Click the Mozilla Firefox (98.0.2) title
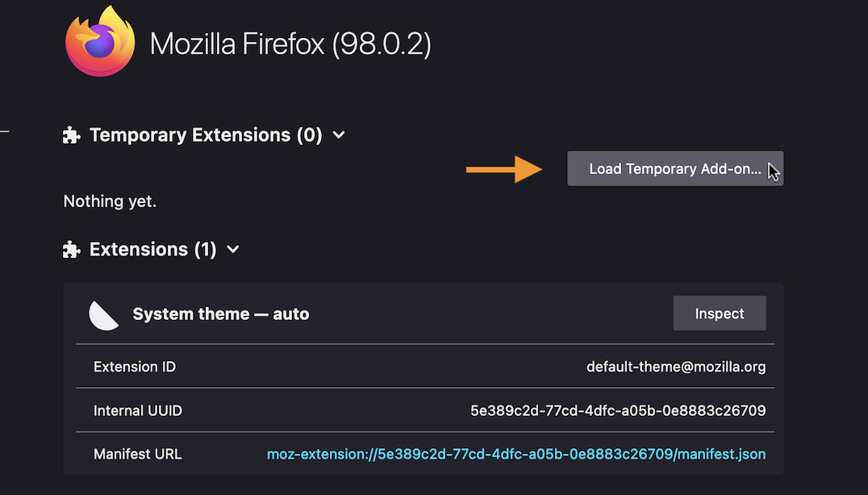Image resolution: width=868 pixels, height=495 pixels. point(290,44)
